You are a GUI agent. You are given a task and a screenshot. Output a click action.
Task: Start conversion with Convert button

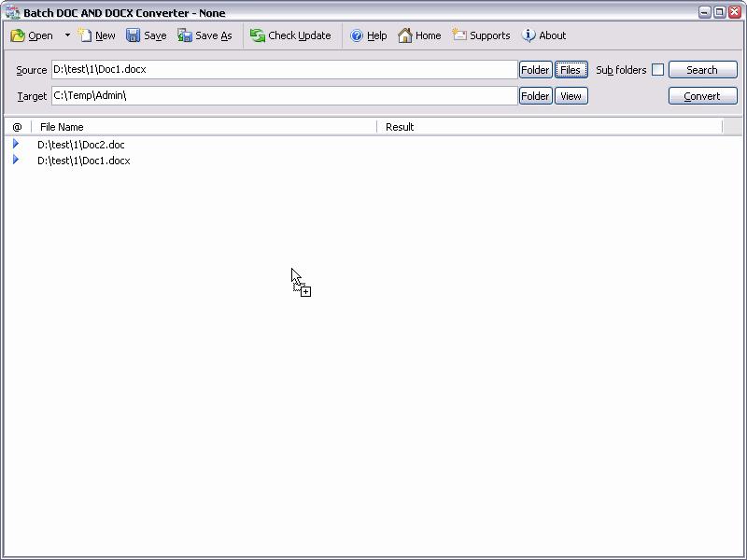pos(703,96)
